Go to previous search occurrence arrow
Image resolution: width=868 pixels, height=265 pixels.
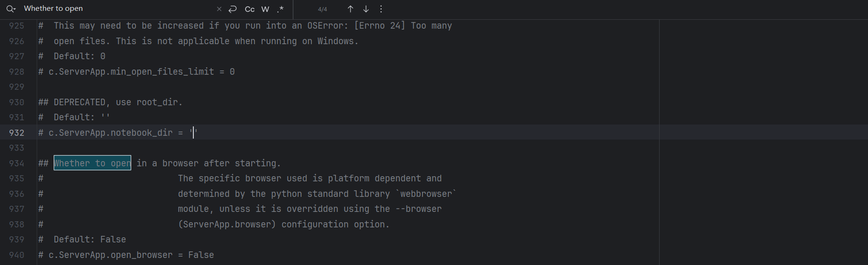[350, 9]
